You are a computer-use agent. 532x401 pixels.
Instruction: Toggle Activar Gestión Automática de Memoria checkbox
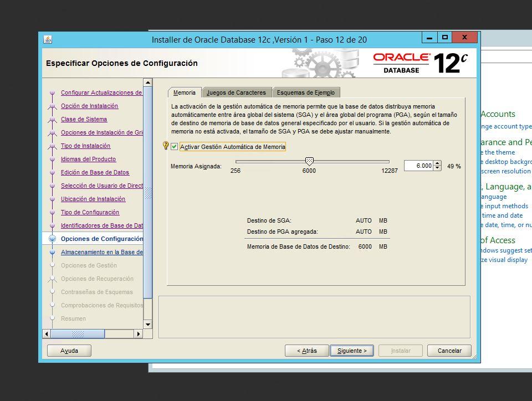[175, 146]
